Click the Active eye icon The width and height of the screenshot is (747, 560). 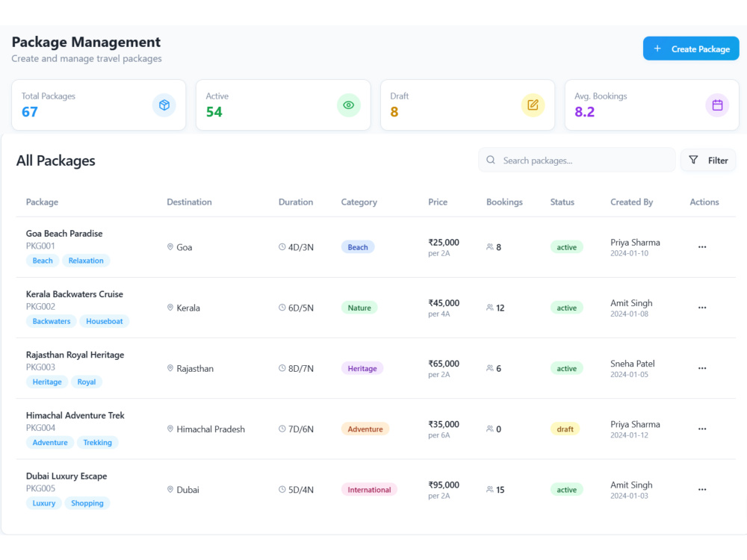349,105
